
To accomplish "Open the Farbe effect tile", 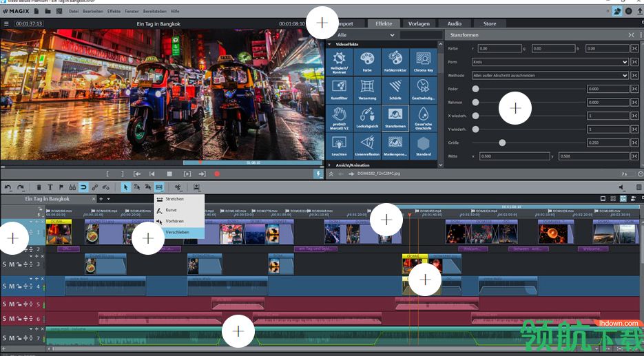I will [367, 62].
